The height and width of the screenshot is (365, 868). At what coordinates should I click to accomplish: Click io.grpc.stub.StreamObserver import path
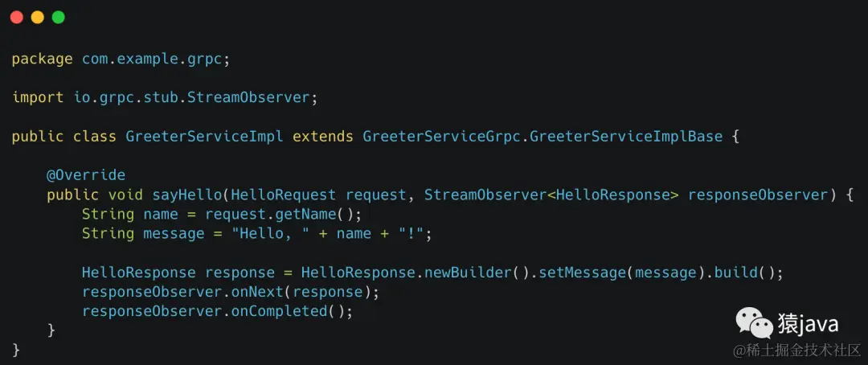point(191,97)
